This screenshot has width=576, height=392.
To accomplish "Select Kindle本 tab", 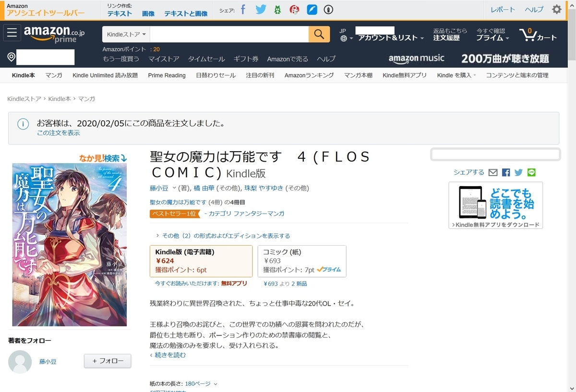I will click(x=24, y=75).
